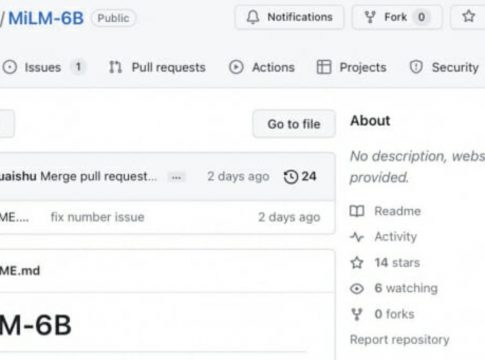Open the Security tab

(x=444, y=67)
